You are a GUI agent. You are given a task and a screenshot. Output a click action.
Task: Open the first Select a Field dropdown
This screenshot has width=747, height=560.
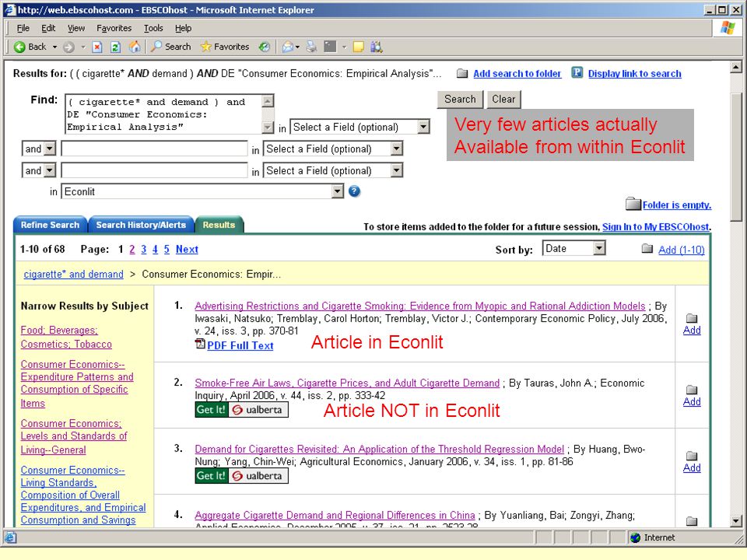(359, 127)
